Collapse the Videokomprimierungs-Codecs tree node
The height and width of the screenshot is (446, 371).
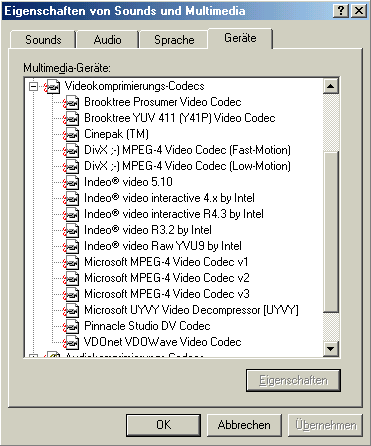click(x=33, y=87)
